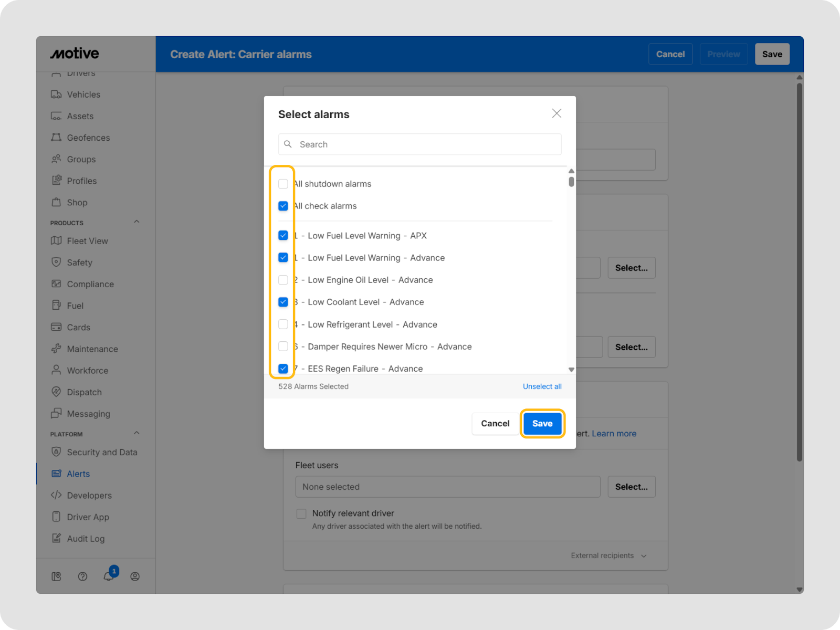Open the help question mark icon
This screenshot has width=840, height=630.
pos(82,576)
